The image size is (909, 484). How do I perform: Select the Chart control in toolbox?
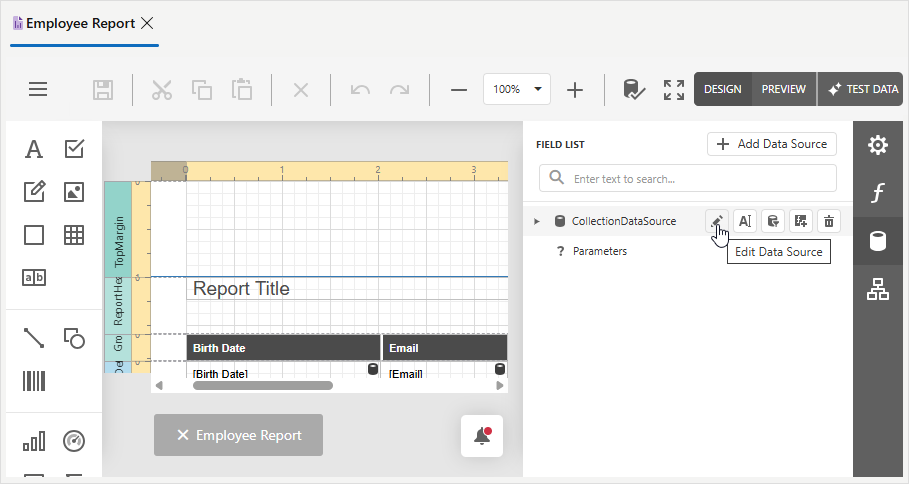point(34,441)
